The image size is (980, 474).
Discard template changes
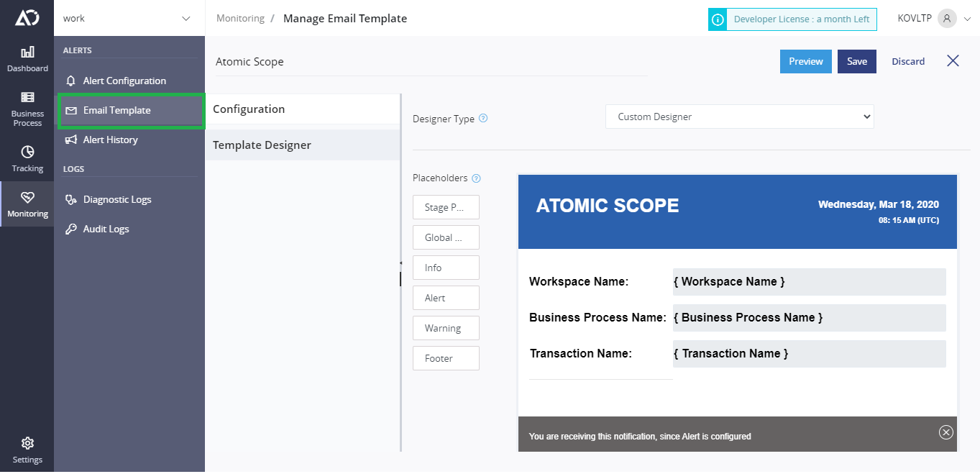pyautogui.click(x=908, y=61)
